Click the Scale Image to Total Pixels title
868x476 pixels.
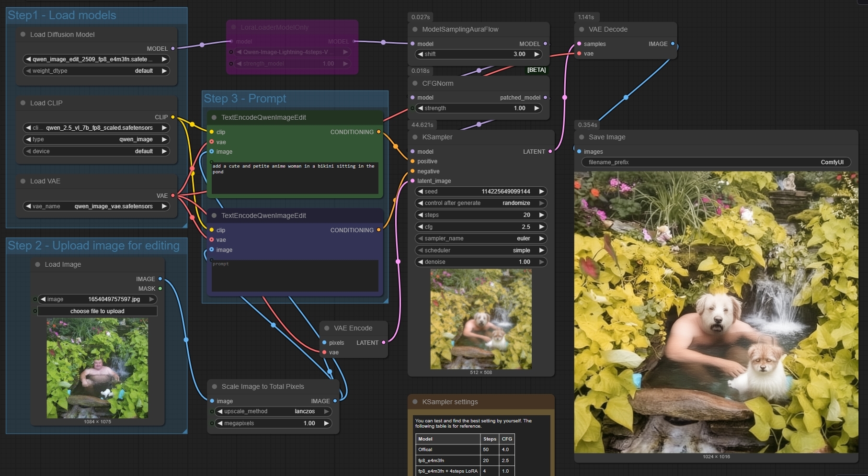click(263, 386)
